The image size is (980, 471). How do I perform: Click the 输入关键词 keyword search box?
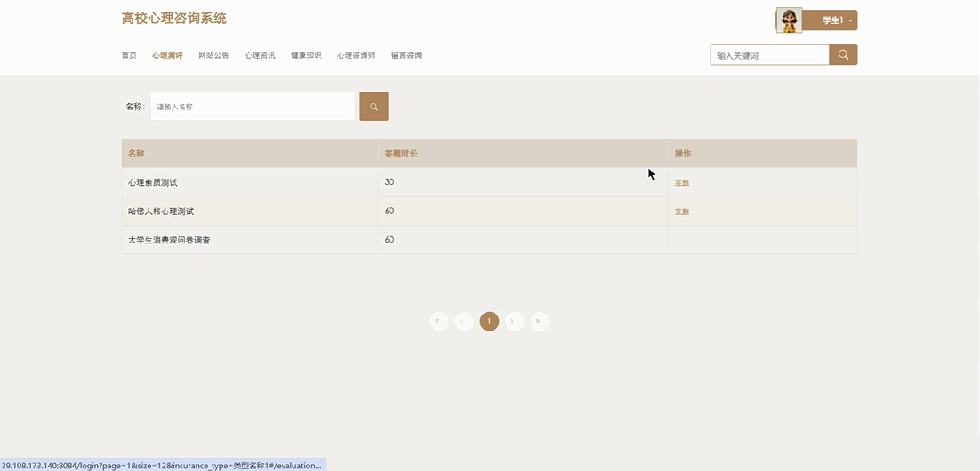[769, 55]
